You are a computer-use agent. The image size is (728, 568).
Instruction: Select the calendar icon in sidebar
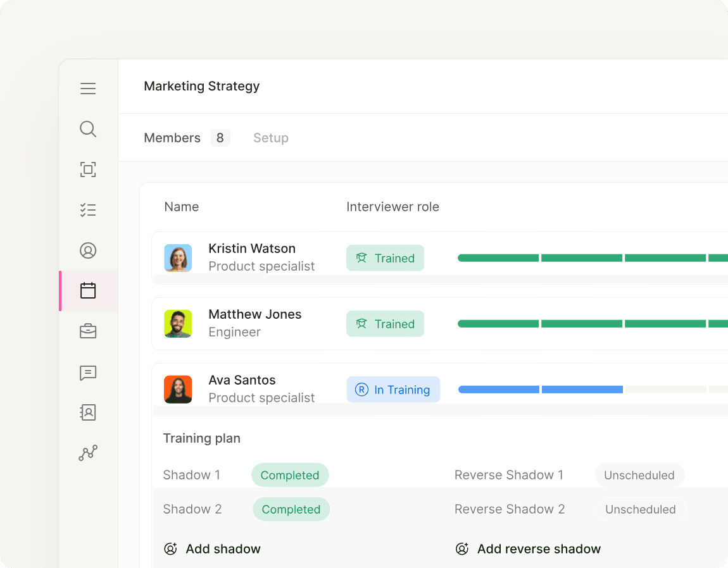click(88, 290)
